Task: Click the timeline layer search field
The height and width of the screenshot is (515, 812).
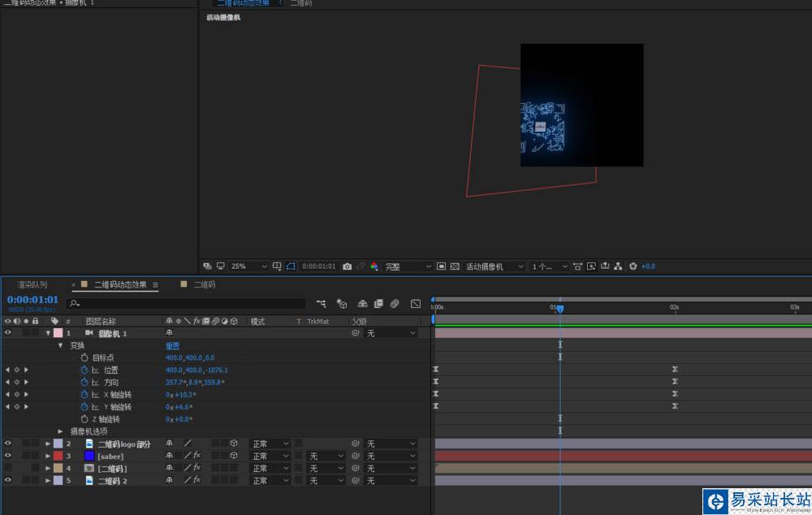Action: 188,304
